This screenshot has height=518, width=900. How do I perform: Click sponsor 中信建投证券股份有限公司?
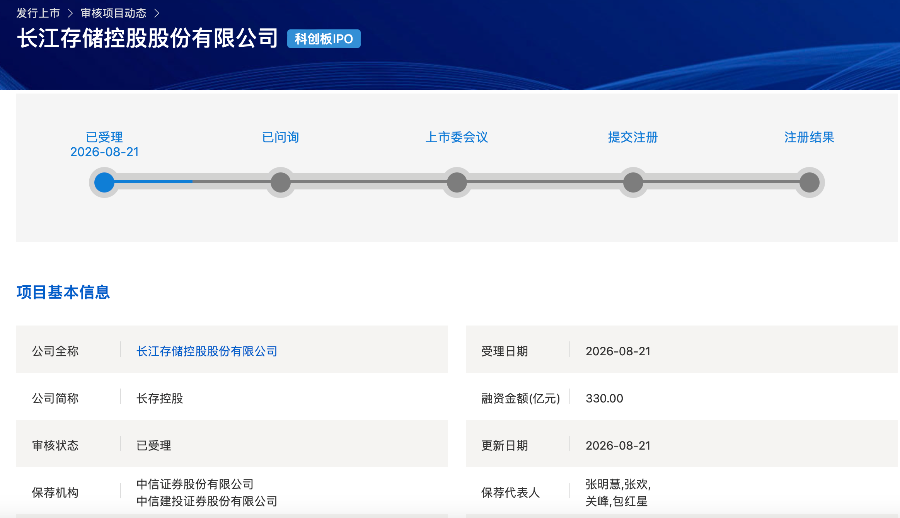click(207, 501)
